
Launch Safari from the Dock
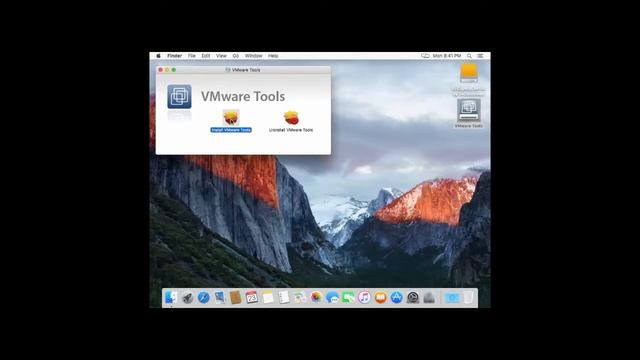click(203, 298)
